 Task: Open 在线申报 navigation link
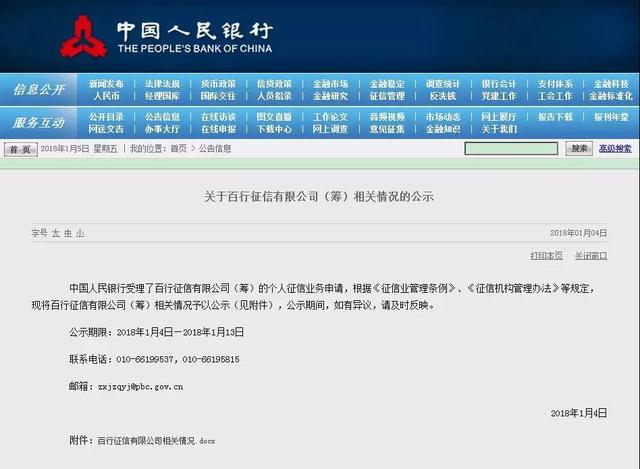[x=218, y=129]
